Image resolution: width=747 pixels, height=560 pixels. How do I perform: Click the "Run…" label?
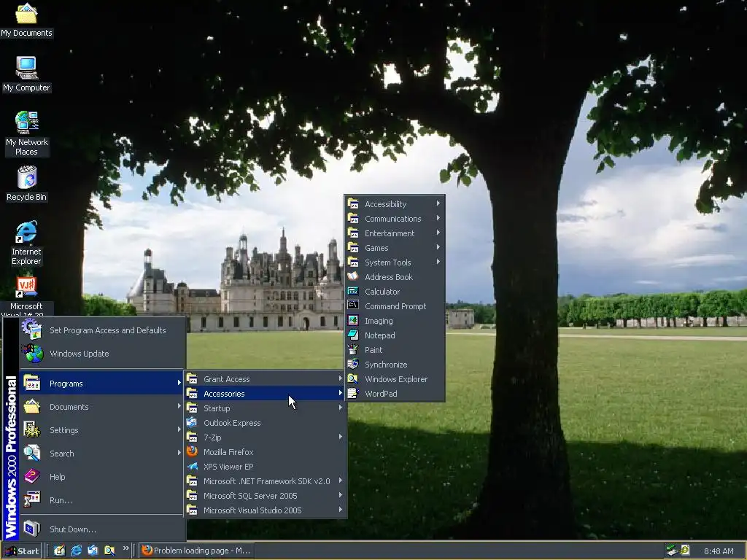[x=61, y=500]
